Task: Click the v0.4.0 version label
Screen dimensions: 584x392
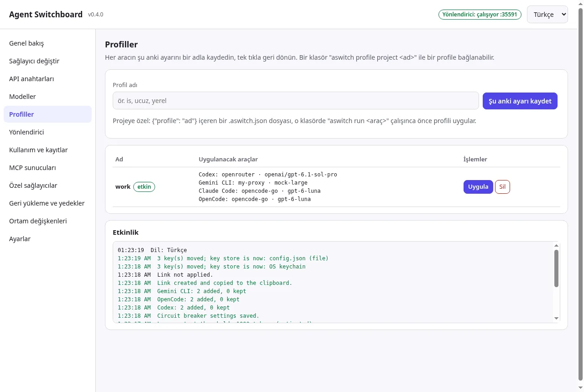Action: [96, 15]
